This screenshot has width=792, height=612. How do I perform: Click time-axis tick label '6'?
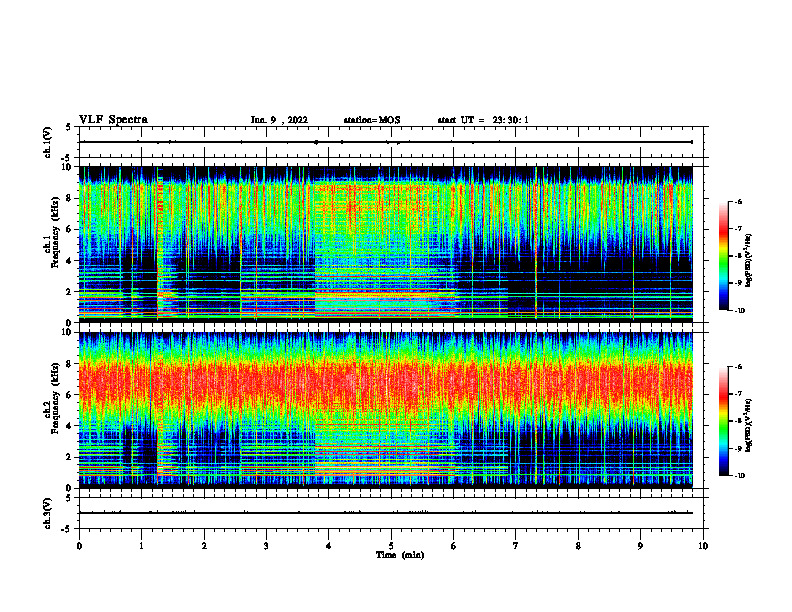coord(454,546)
